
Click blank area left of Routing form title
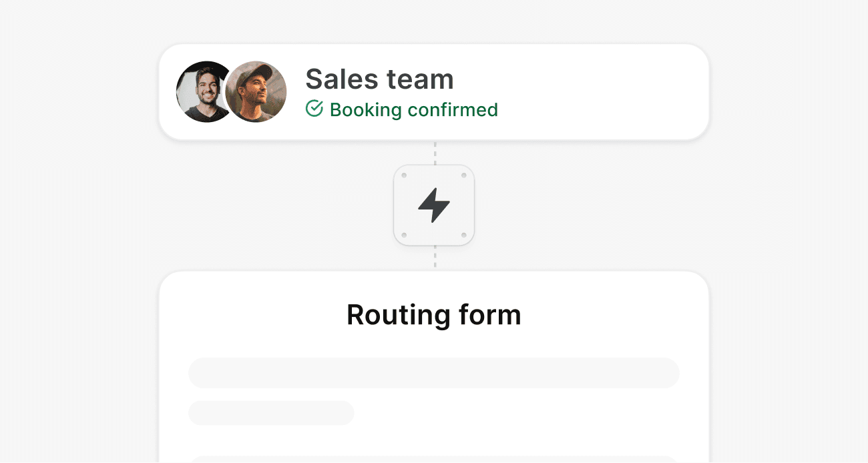click(254, 314)
